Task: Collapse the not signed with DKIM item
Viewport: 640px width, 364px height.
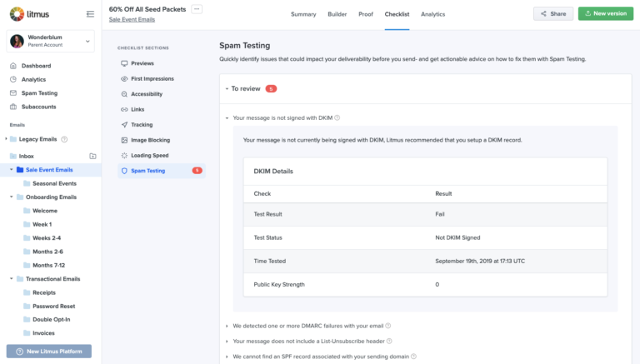Action: pyautogui.click(x=227, y=118)
